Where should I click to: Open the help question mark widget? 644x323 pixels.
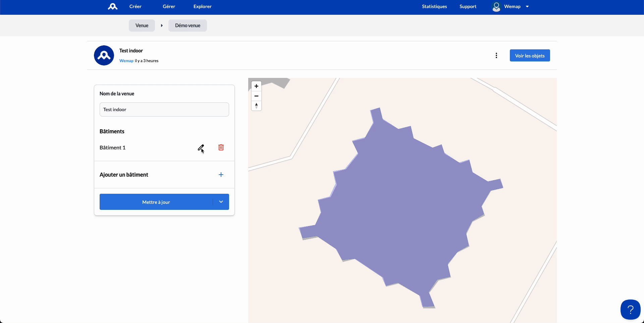[630, 310]
